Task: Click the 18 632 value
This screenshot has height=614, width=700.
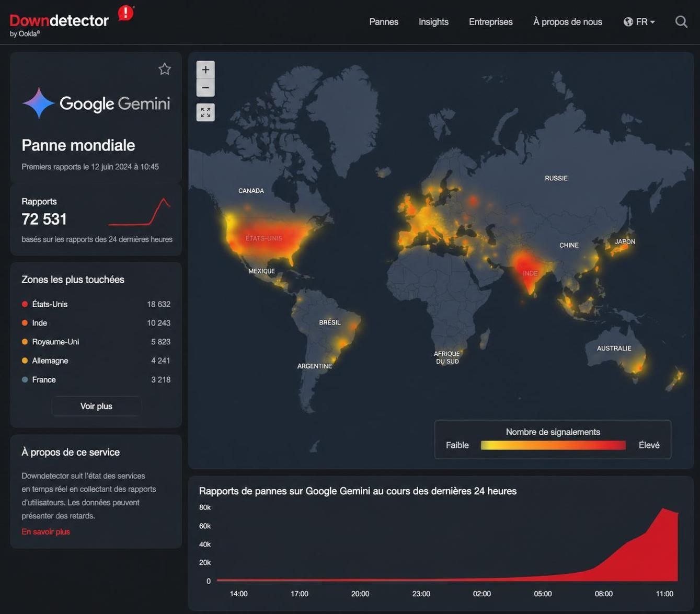Action: [158, 304]
